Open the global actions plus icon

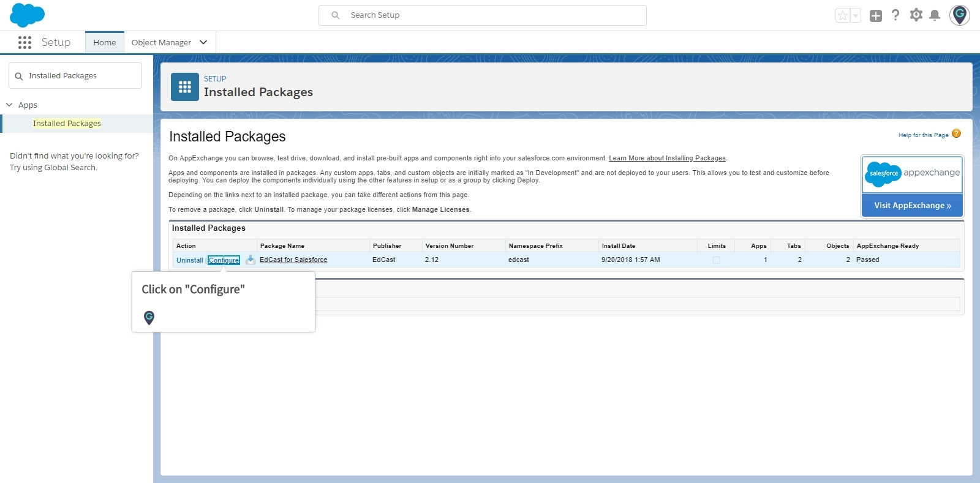coord(876,16)
